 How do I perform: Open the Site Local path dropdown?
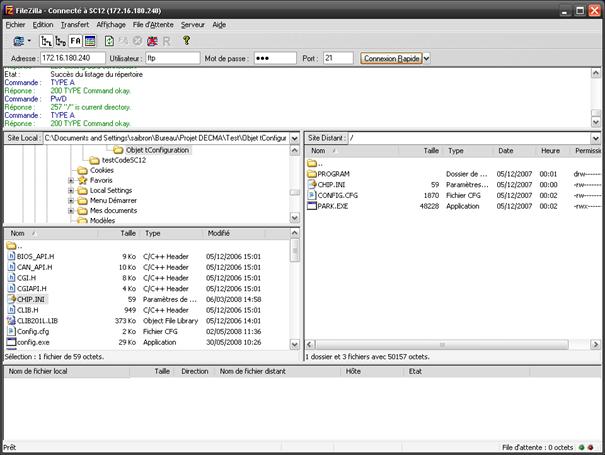[294, 138]
